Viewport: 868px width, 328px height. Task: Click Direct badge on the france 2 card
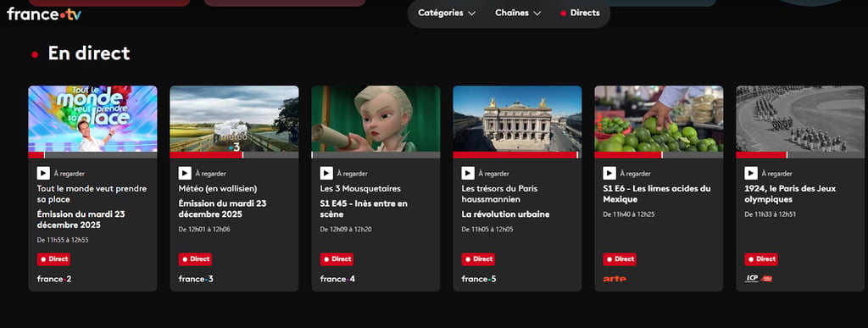[53, 259]
